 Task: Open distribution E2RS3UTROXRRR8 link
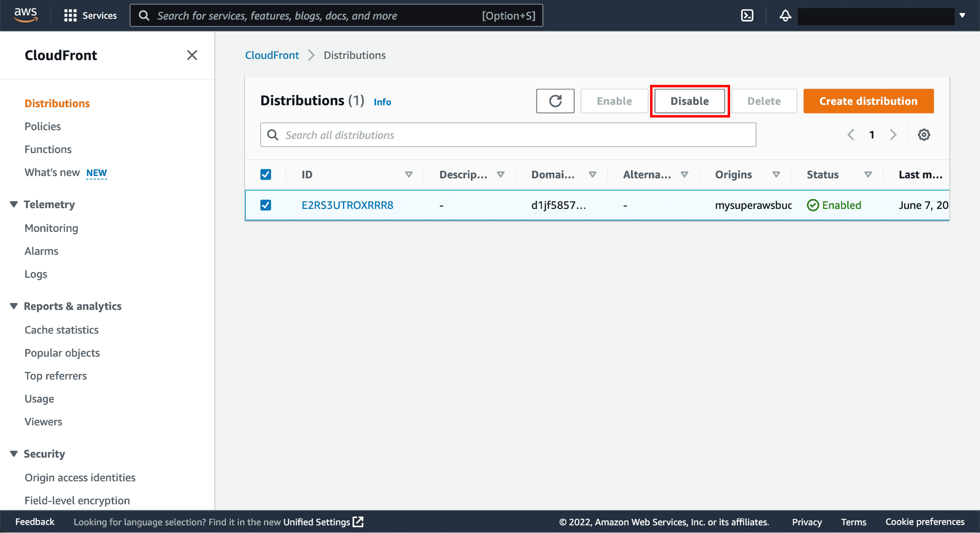click(x=347, y=205)
